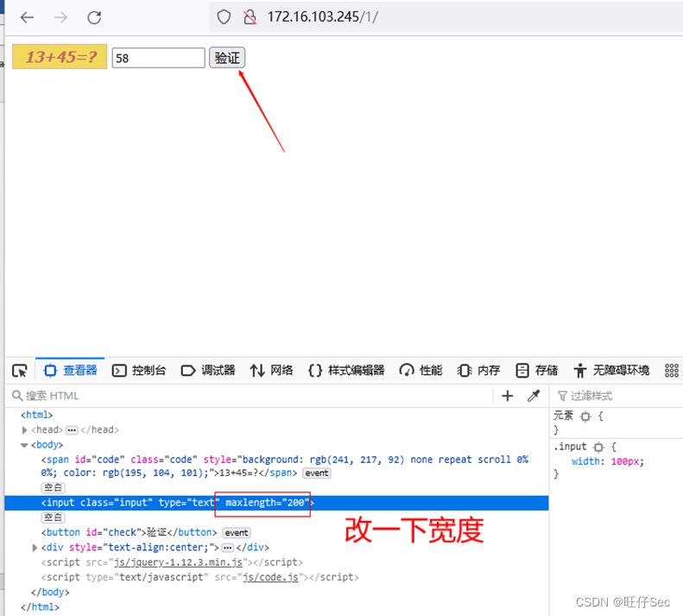Click the 空白 badge below the input row
Image resolution: width=683 pixels, height=616 pixels.
[x=54, y=518]
